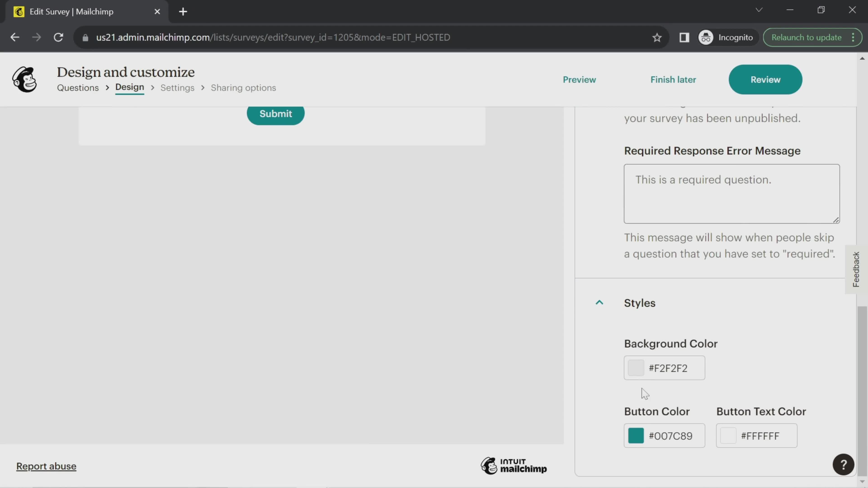The height and width of the screenshot is (488, 868).
Task: Click the Report abuse link
Action: click(46, 466)
